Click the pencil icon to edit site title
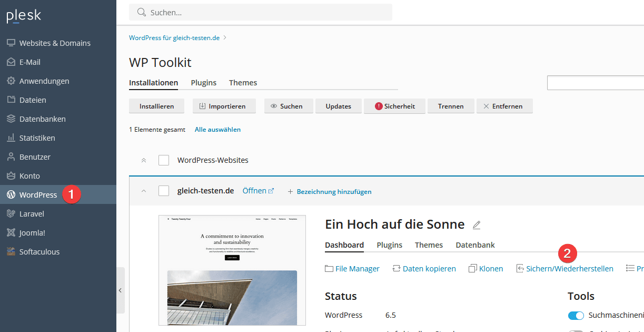Screen dimensions: 644x332 (477, 225)
